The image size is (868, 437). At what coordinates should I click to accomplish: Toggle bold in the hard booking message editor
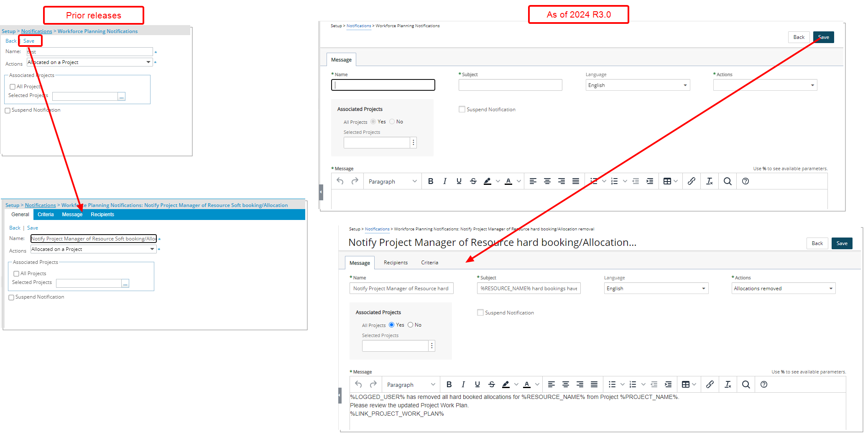point(449,384)
